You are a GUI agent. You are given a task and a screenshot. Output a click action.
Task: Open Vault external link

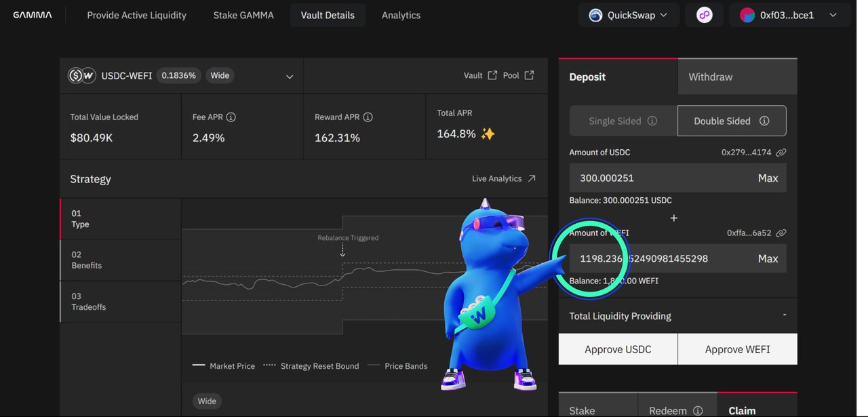coord(480,75)
